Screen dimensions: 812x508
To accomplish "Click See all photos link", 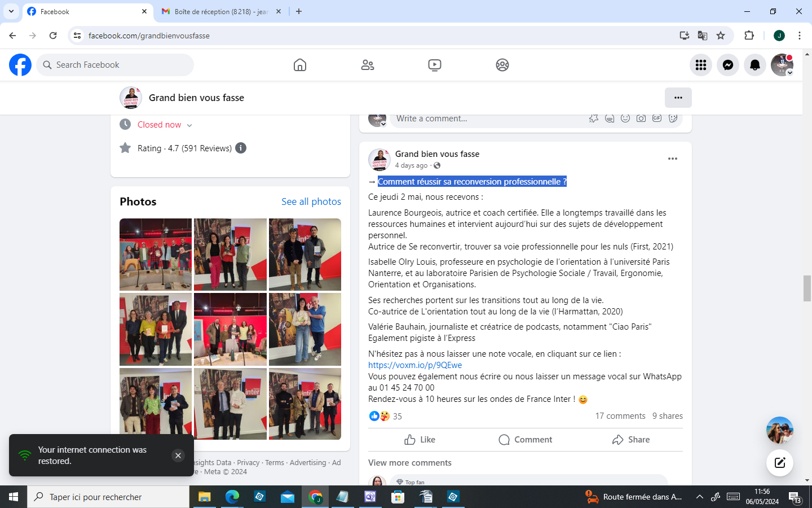I will click(311, 202).
